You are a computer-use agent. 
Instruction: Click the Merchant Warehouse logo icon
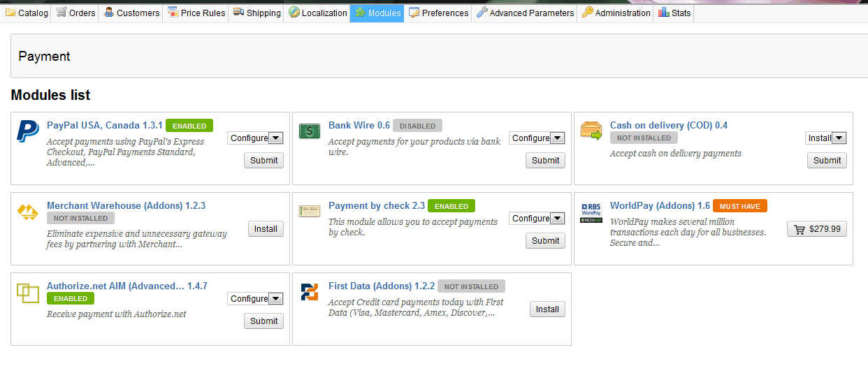coord(28,212)
